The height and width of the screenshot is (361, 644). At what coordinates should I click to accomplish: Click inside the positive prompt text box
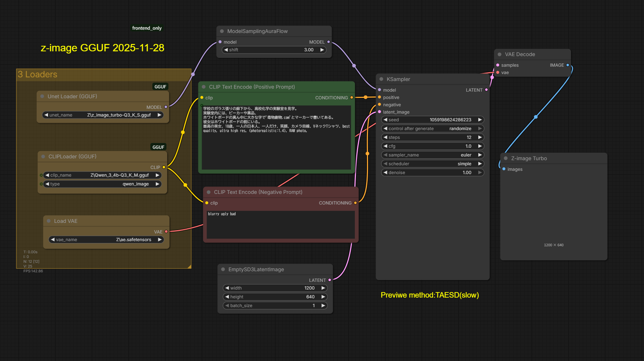click(x=276, y=147)
